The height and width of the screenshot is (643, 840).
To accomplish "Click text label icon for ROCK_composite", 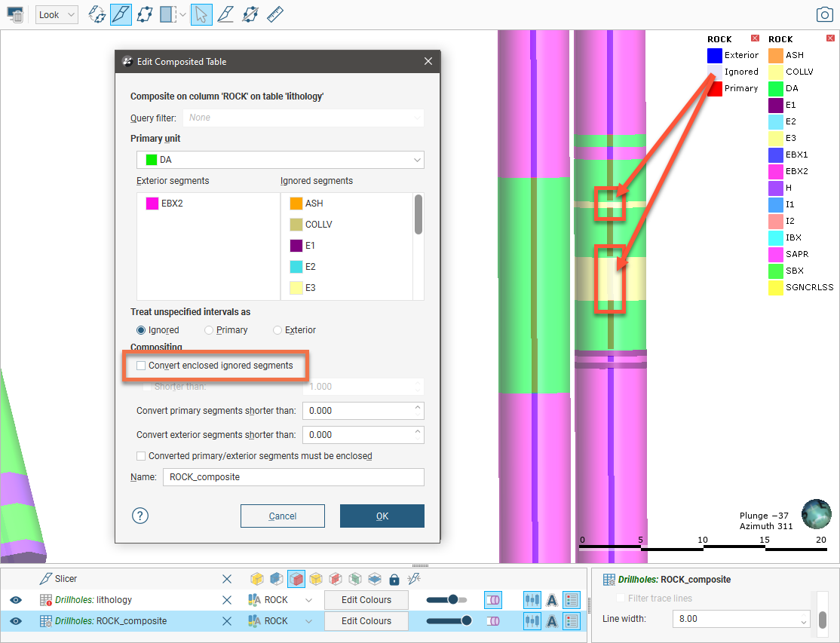I will point(551,621).
